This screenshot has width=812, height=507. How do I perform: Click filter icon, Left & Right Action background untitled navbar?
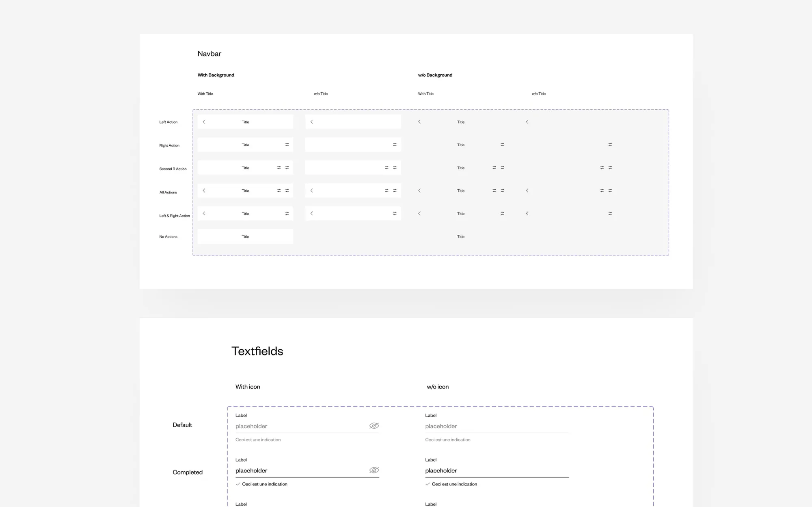[395, 214]
